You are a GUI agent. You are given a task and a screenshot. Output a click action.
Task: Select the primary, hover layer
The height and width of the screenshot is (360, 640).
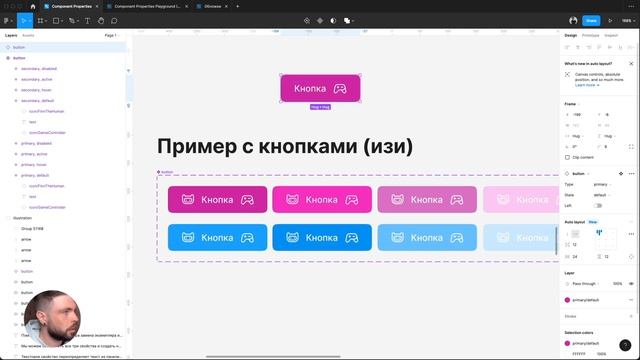pos(33,165)
